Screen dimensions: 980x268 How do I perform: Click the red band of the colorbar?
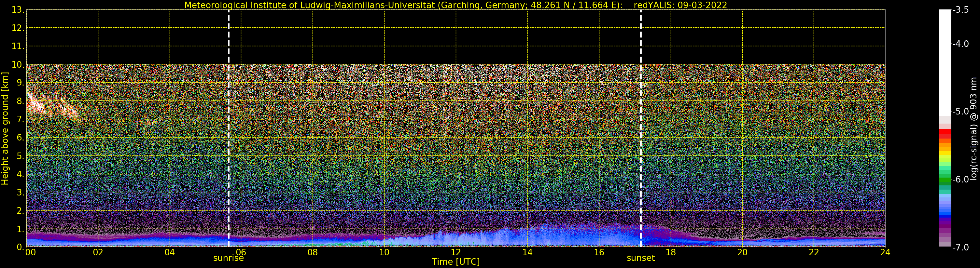(945, 134)
